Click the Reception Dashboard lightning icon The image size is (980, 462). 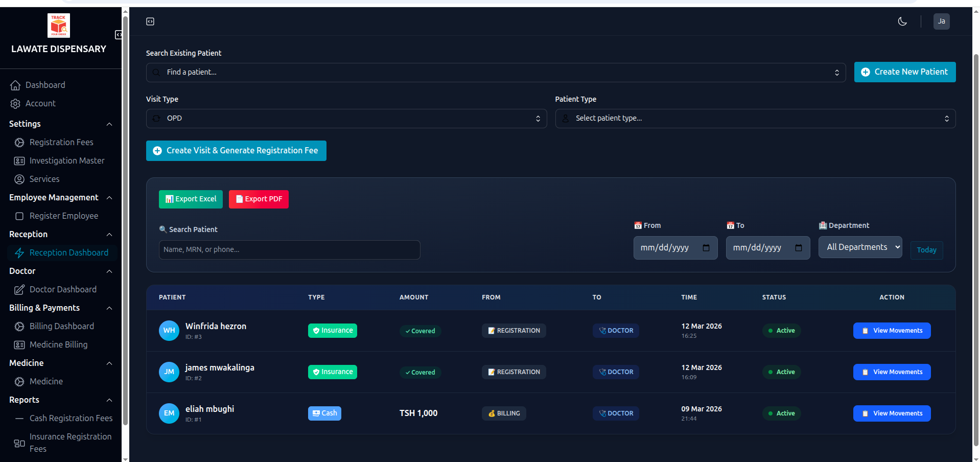coord(19,252)
